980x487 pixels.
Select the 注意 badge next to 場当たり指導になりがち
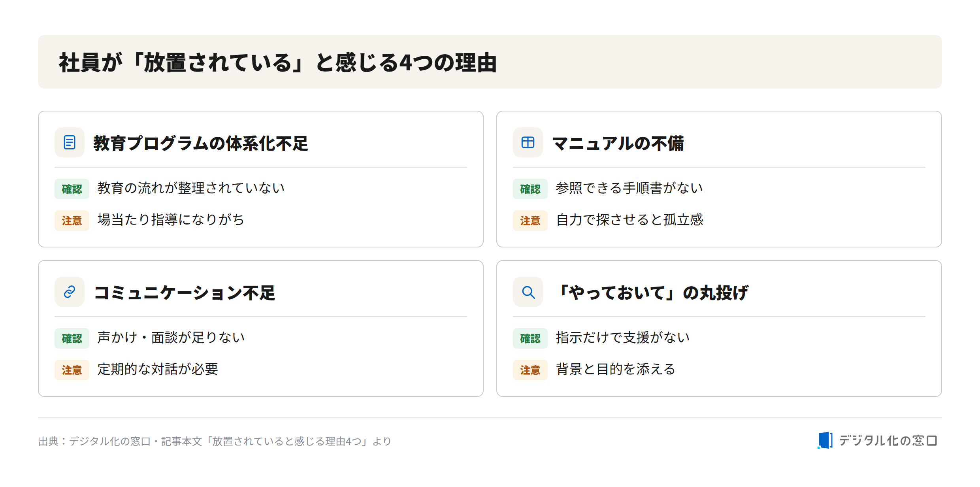pyautogui.click(x=72, y=221)
